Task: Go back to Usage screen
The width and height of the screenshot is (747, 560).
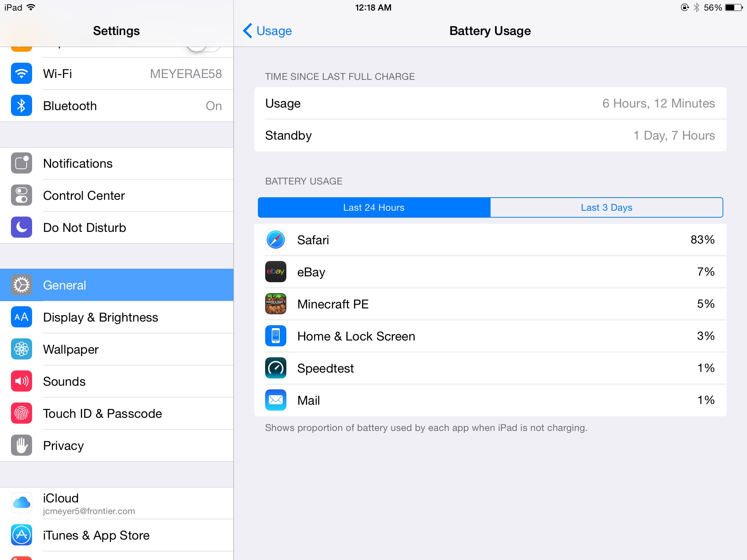Action: (267, 31)
